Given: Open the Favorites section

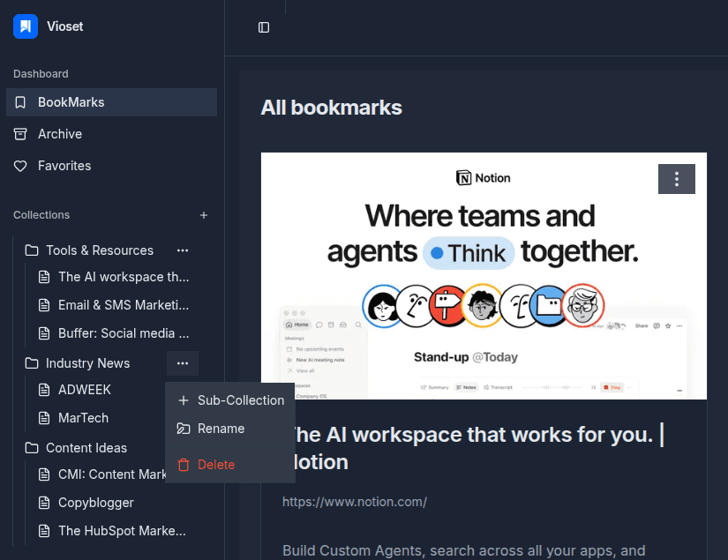Looking at the screenshot, I should click(x=111, y=166).
